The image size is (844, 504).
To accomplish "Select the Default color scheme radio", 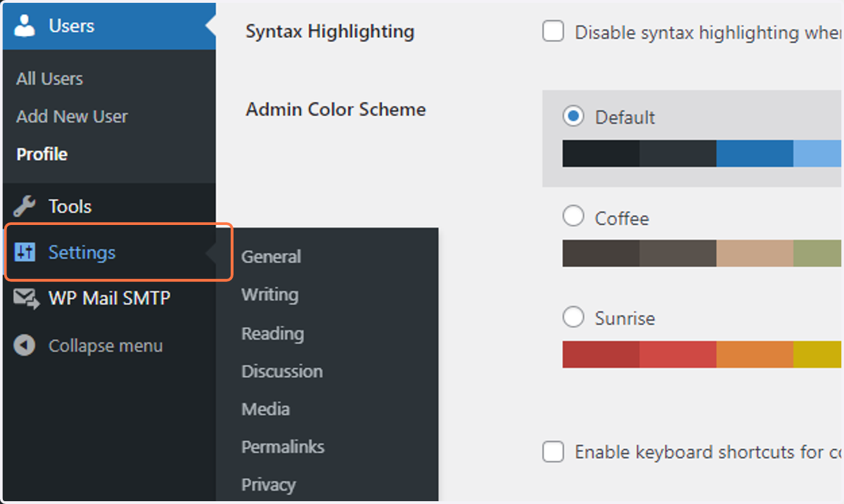I will coord(573,116).
